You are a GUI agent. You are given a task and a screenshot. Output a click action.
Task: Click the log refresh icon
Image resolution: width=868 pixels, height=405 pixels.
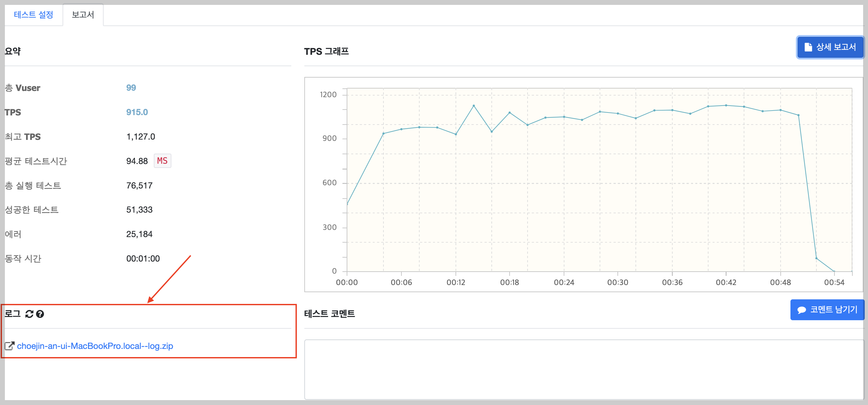coord(29,314)
